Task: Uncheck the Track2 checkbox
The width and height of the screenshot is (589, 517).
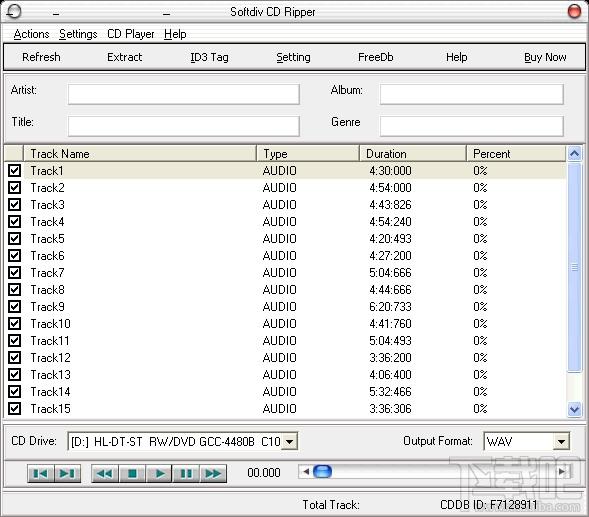Action: point(14,187)
